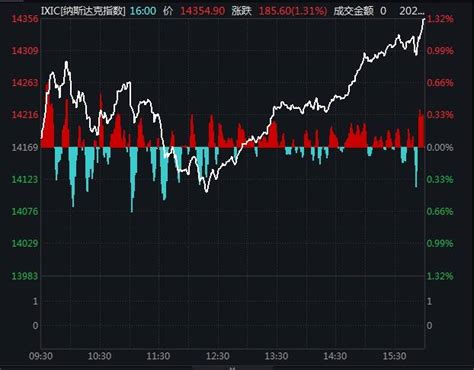Click the 成交金额 label in header
This screenshot has height=370, width=474.
point(353,11)
